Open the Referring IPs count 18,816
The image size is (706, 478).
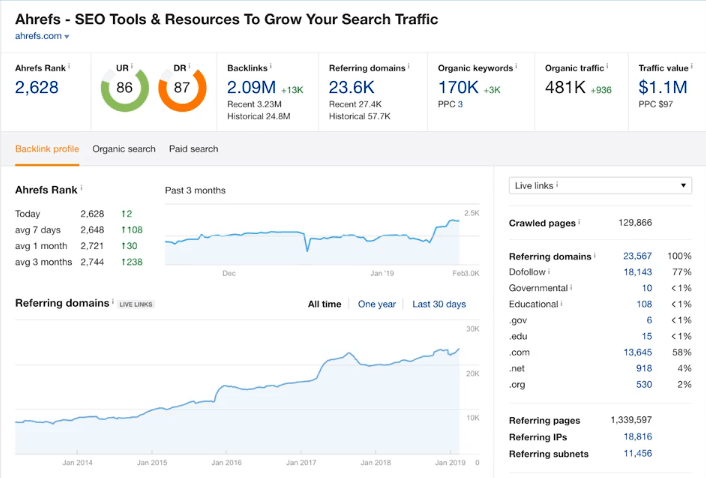coord(638,437)
